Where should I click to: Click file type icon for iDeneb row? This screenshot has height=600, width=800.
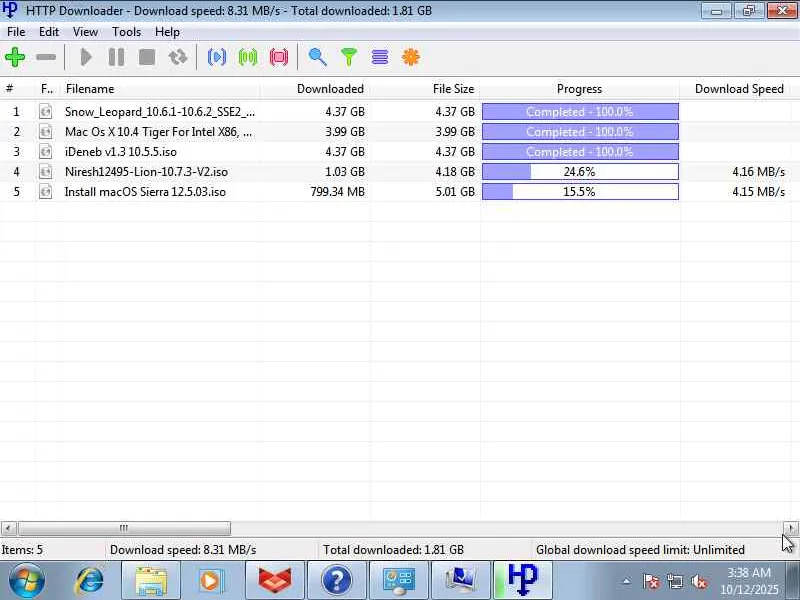45,152
